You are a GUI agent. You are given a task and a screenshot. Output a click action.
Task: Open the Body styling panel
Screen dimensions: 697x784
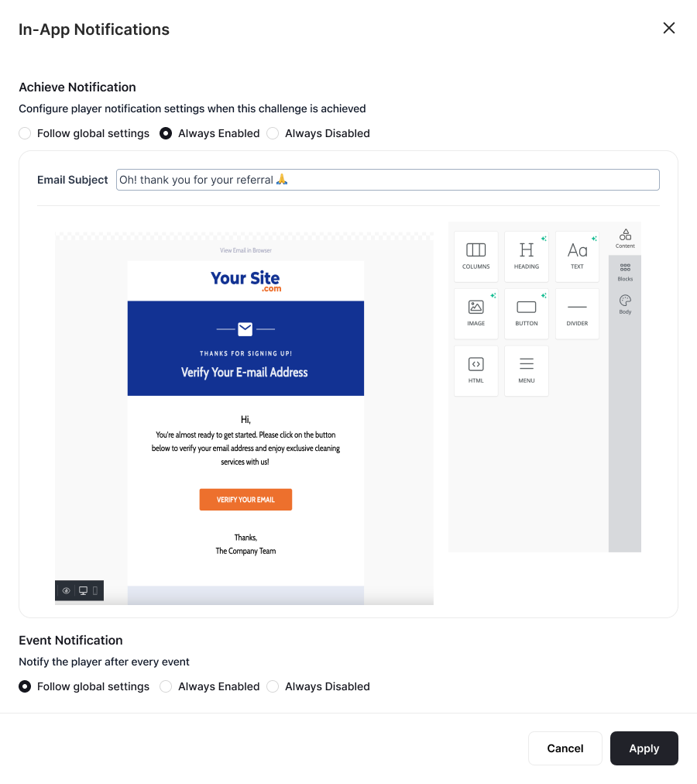tap(624, 303)
